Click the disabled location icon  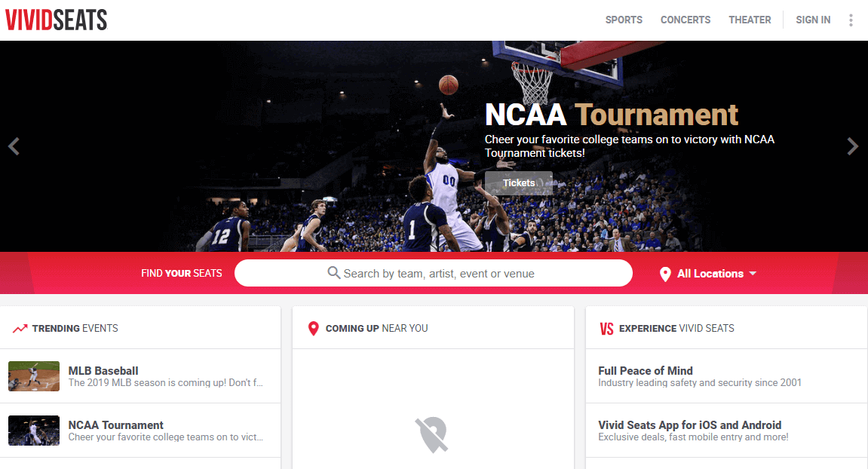[x=432, y=435]
